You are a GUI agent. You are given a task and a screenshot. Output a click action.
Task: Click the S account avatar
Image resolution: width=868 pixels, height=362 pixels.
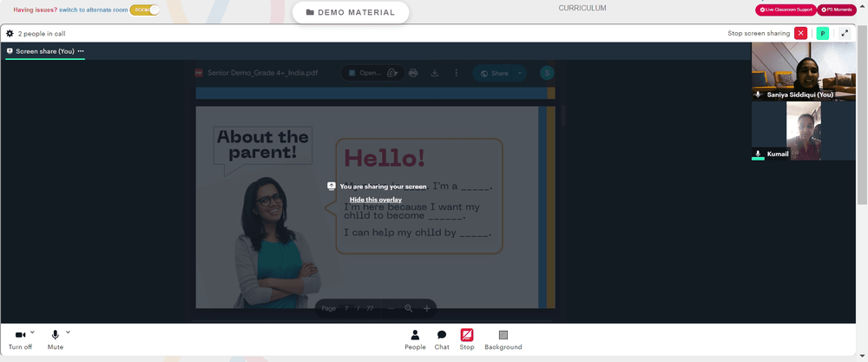[547, 73]
